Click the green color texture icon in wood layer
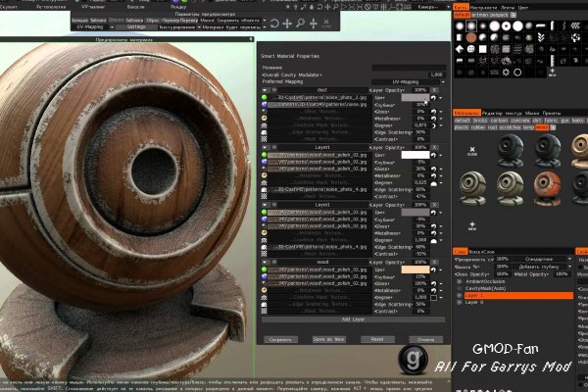Screen dimensions: 588x392 point(265,269)
